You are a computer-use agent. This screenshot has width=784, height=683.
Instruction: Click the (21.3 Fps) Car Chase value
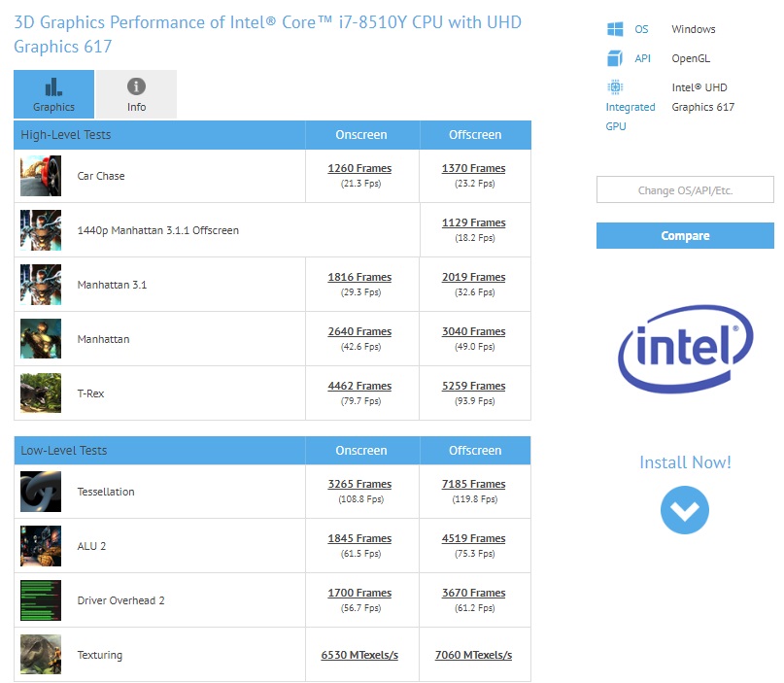pyautogui.click(x=360, y=184)
